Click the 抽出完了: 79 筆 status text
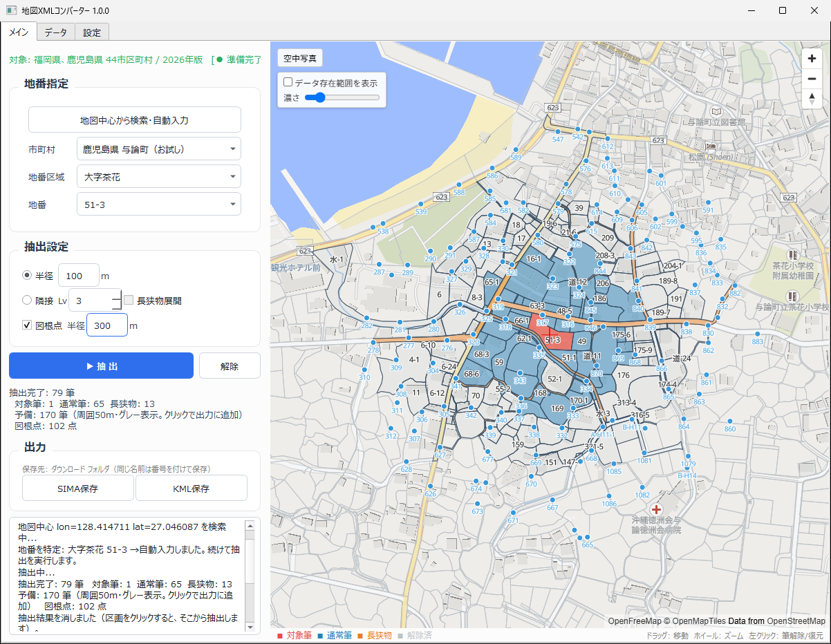This screenshot has width=831, height=644. pos(42,392)
